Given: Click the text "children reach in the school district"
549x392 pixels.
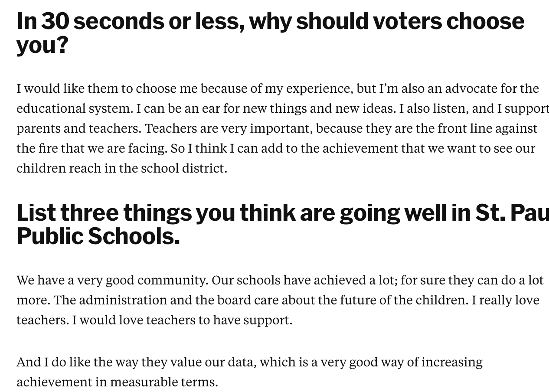Looking at the screenshot, I should [x=121, y=168].
